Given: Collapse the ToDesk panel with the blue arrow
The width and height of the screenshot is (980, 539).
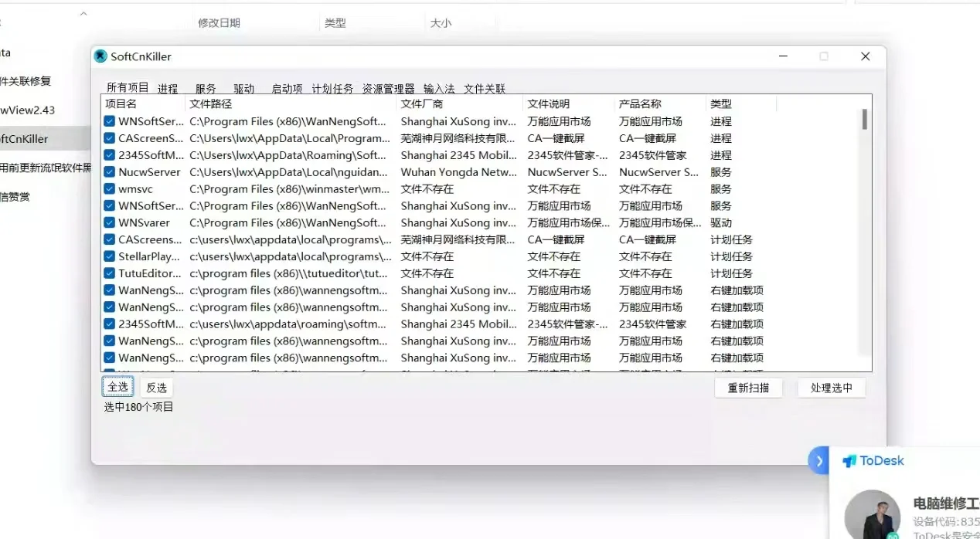Looking at the screenshot, I should [x=819, y=460].
